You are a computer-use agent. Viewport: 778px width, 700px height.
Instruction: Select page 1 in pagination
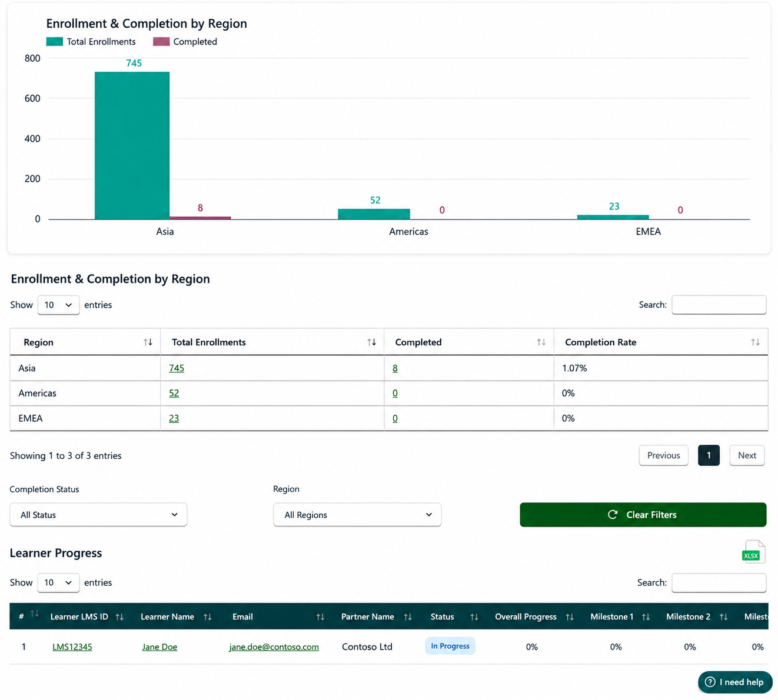(x=709, y=455)
